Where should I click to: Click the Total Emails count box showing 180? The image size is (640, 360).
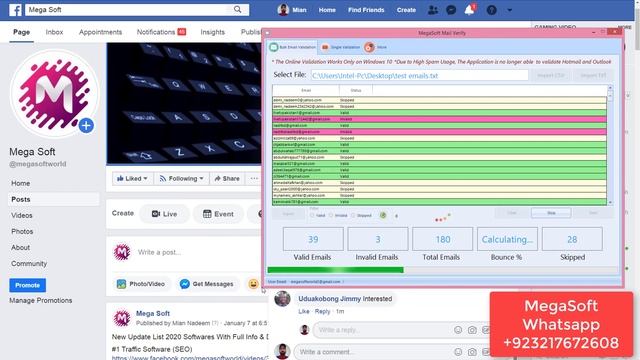[442, 239]
